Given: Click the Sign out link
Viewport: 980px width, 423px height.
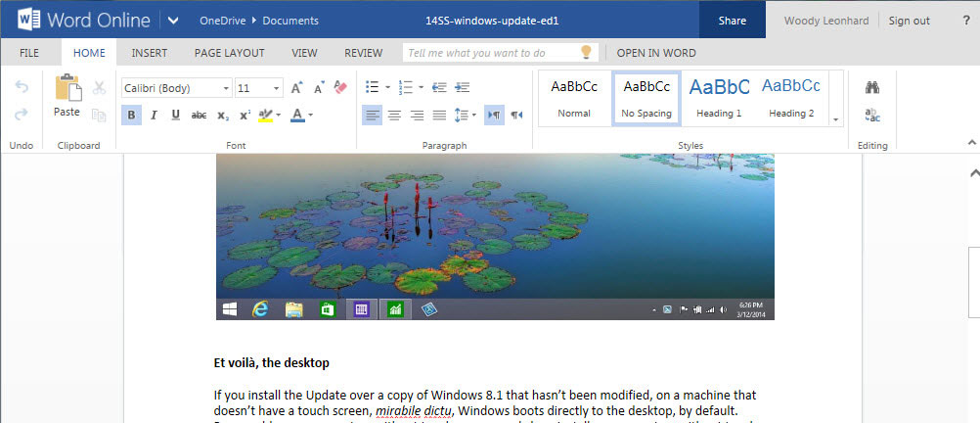Looking at the screenshot, I should pyautogui.click(x=909, y=21).
